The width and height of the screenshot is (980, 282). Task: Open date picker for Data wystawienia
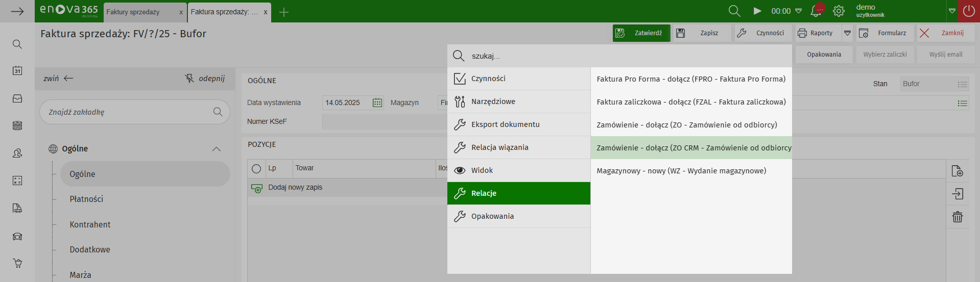[x=377, y=102]
